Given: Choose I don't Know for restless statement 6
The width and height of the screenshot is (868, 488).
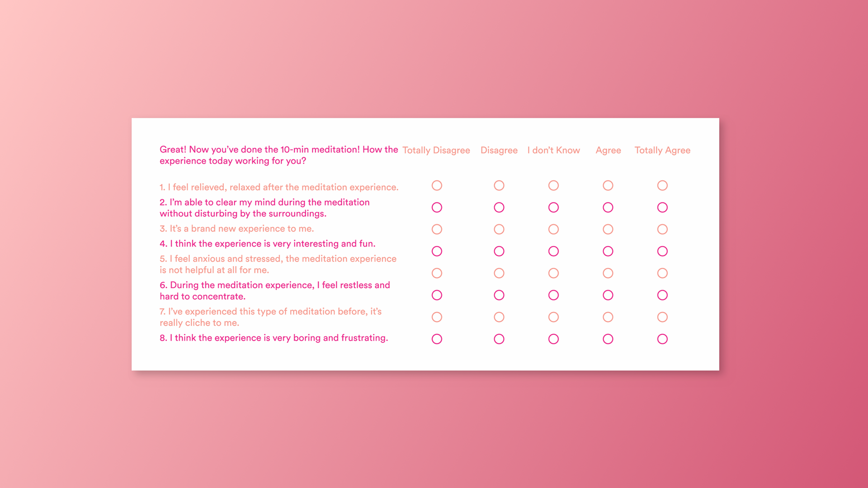Looking at the screenshot, I should [x=553, y=295].
